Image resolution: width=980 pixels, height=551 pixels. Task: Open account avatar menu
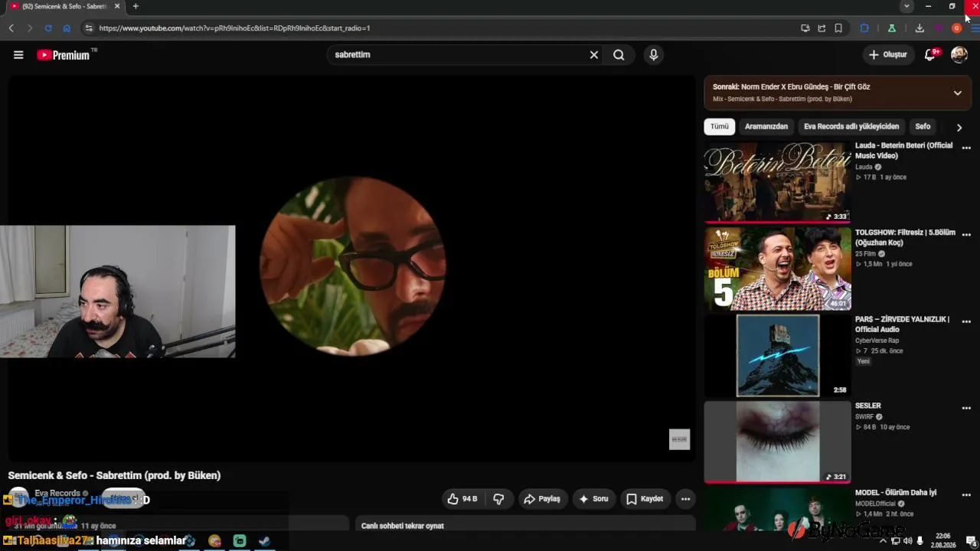pyautogui.click(x=959, y=54)
